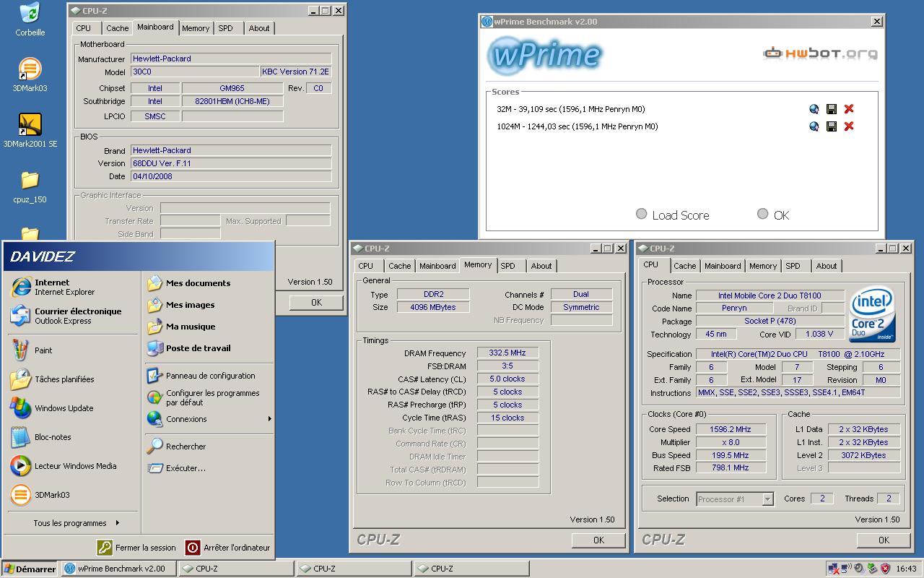Open the 3DMark2001 SE desktop shortcut
Screen dimensions: 924x578
(x=30, y=131)
